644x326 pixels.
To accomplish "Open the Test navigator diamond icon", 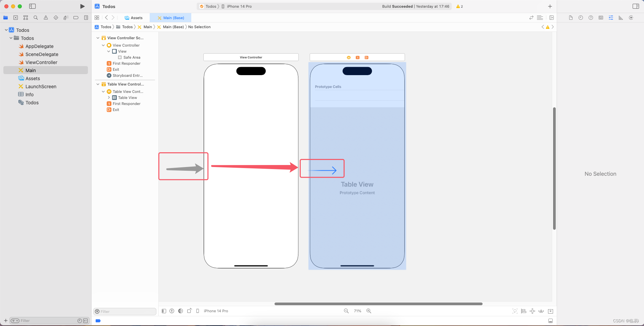I will point(56,18).
